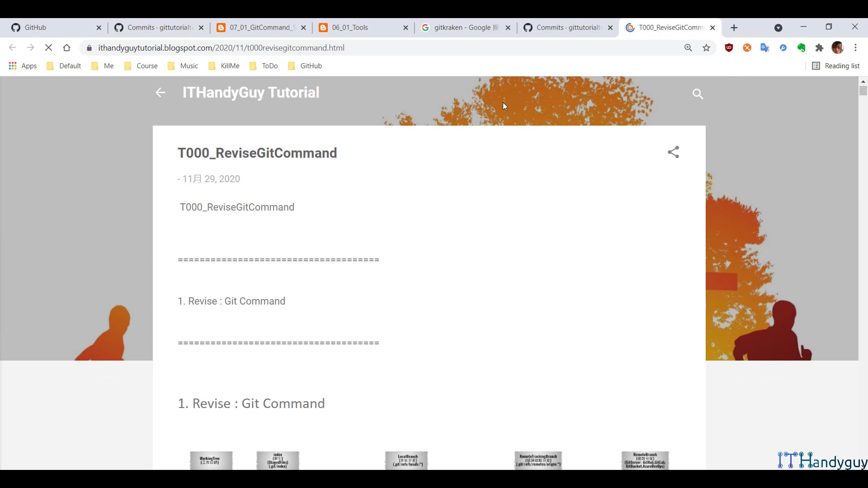Open the Extensions puzzle-piece menu
This screenshot has width=868, height=488.
click(x=819, y=47)
